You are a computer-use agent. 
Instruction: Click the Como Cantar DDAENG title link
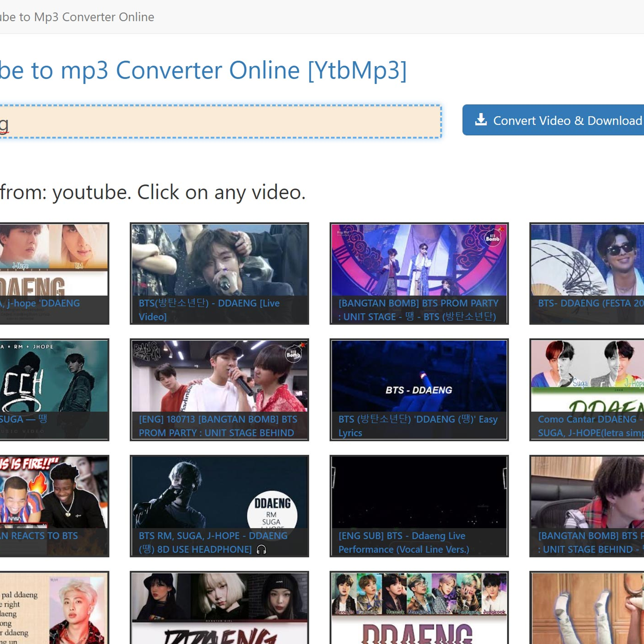point(591,426)
